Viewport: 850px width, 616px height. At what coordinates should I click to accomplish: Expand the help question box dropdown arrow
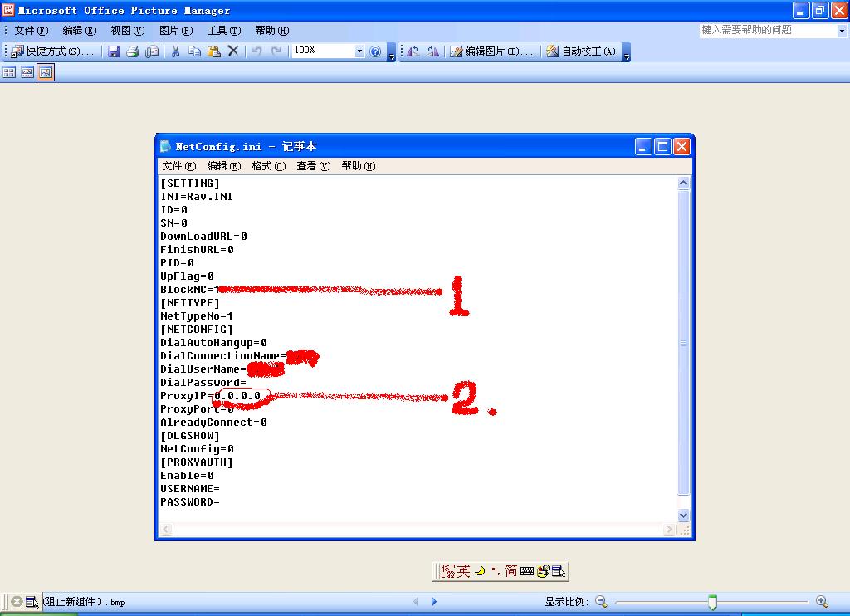click(x=842, y=31)
